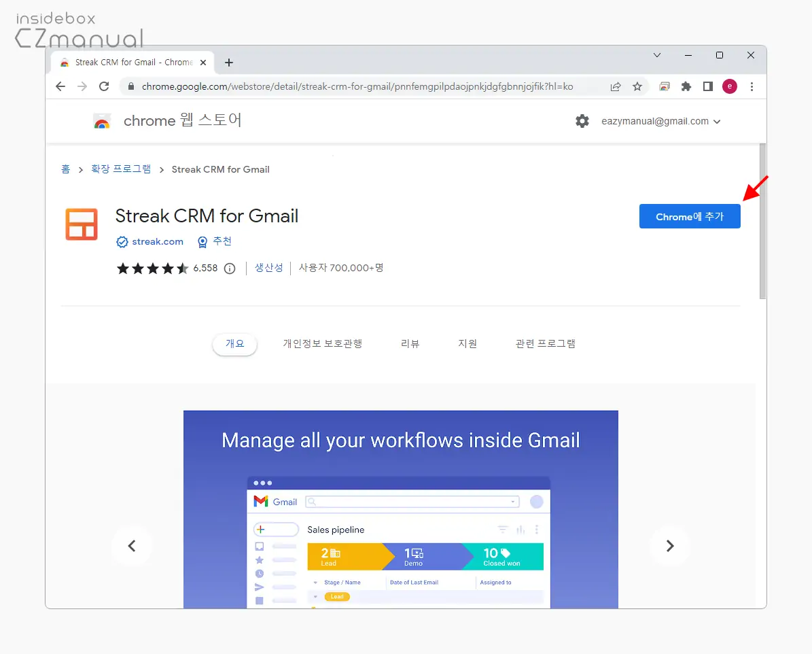The image size is (812, 654).
Task: Toggle the Chrome side panel icon
Action: (708, 86)
